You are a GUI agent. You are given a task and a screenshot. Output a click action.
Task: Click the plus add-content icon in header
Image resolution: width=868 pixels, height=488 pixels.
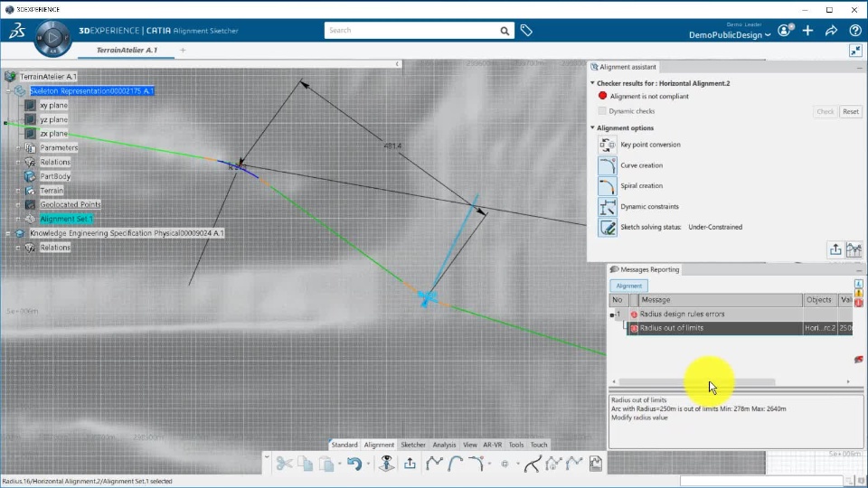pos(807,31)
